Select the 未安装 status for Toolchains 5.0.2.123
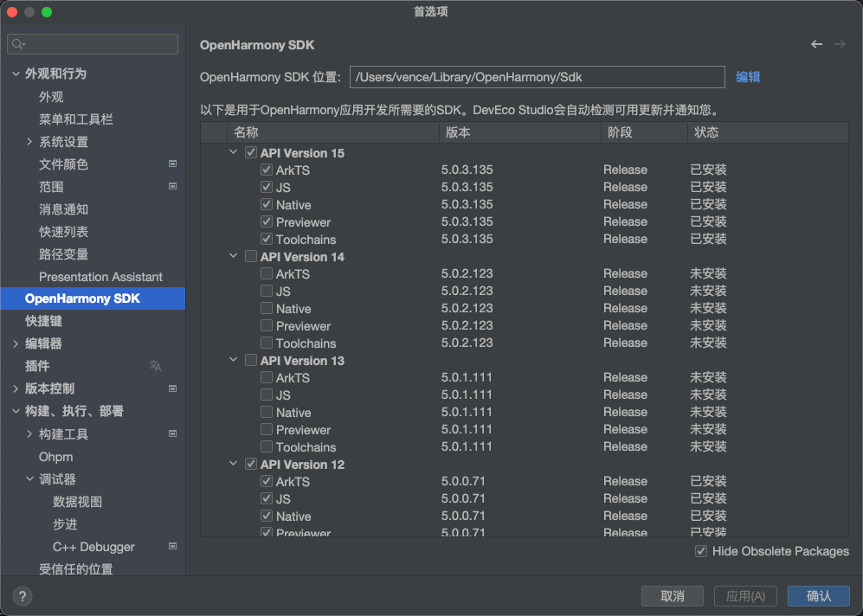863x616 pixels. pyautogui.click(x=708, y=343)
